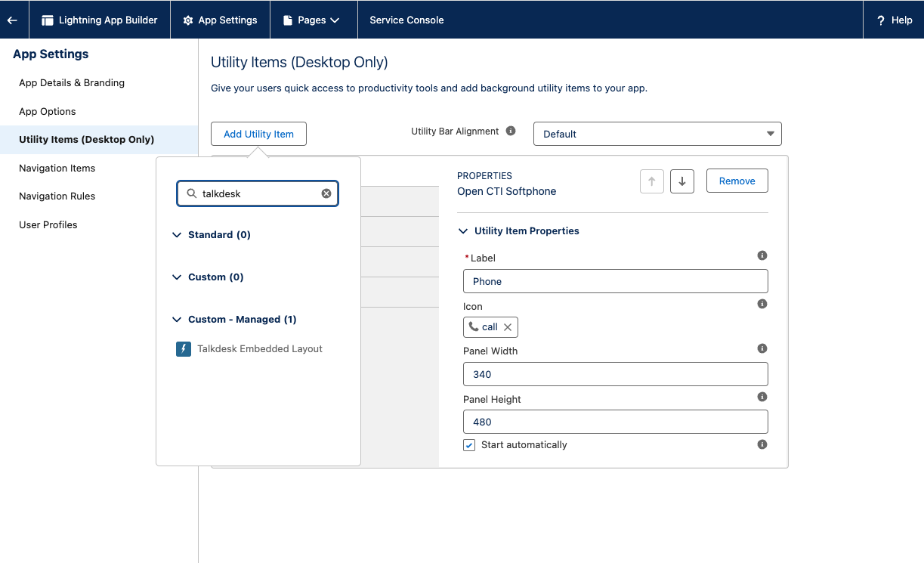The width and height of the screenshot is (924, 563).
Task: Collapse the Standard (0) section
Action: 177,235
